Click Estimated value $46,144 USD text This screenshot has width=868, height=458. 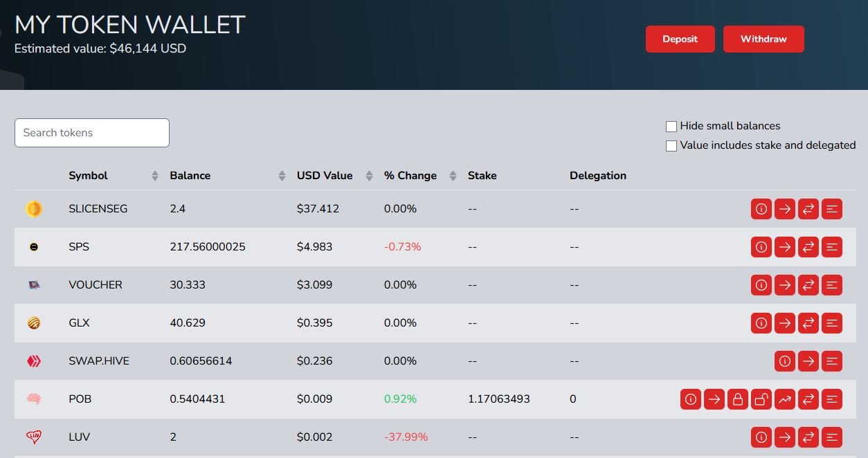coord(100,48)
